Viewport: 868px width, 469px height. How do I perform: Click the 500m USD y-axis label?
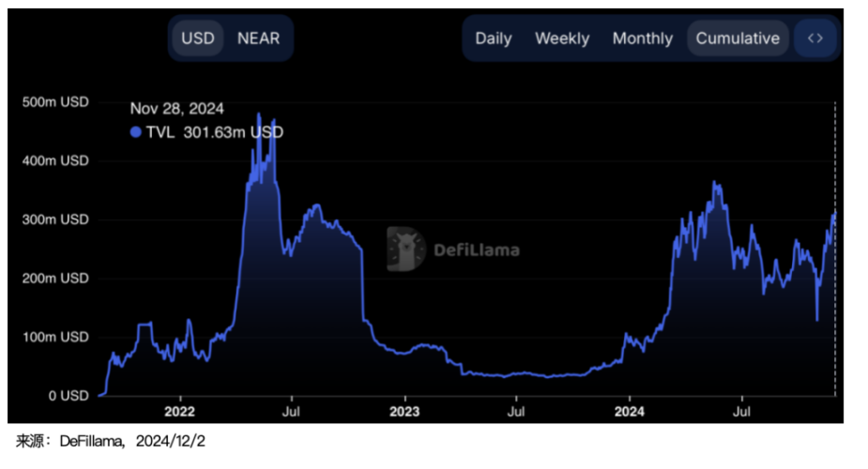click(54, 101)
